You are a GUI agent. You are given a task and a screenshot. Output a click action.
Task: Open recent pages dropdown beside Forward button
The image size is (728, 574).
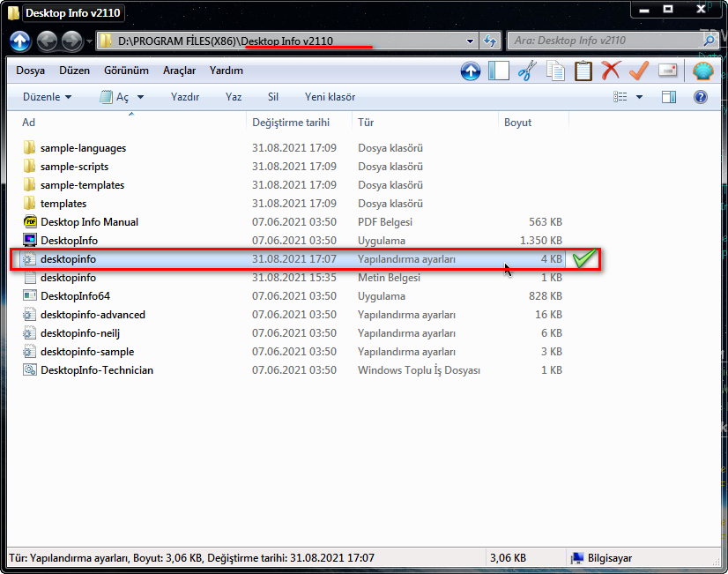(x=89, y=41)
